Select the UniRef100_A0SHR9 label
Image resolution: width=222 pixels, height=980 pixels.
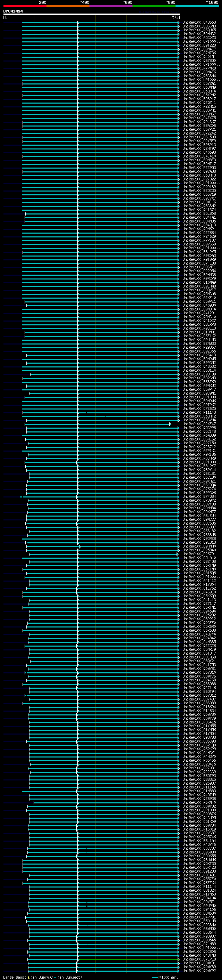199,459
